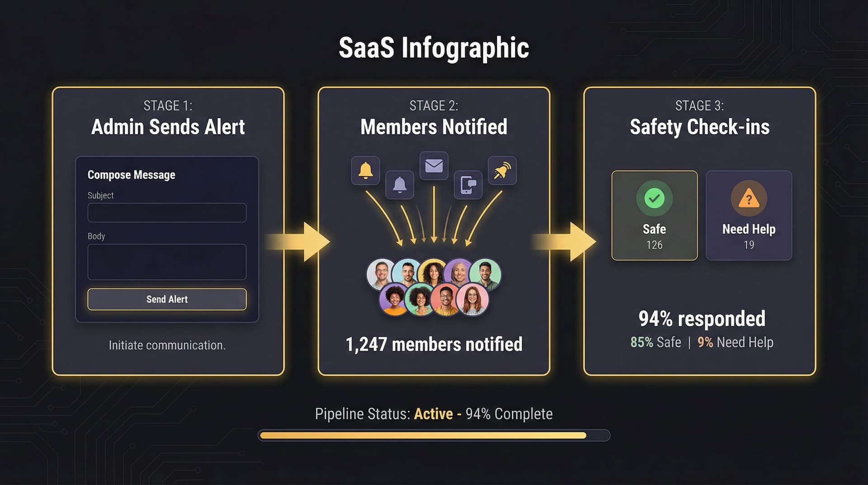Select the afro-haired woman avatar on purple background
This screenshot has height=485, width=868.
coord(395,299)
